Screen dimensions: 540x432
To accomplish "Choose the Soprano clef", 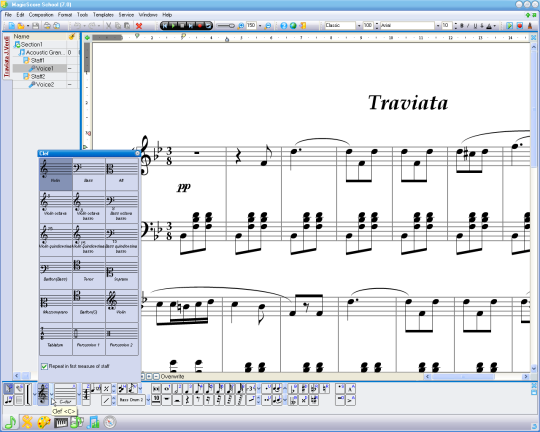I will click(x=122, y=273).
